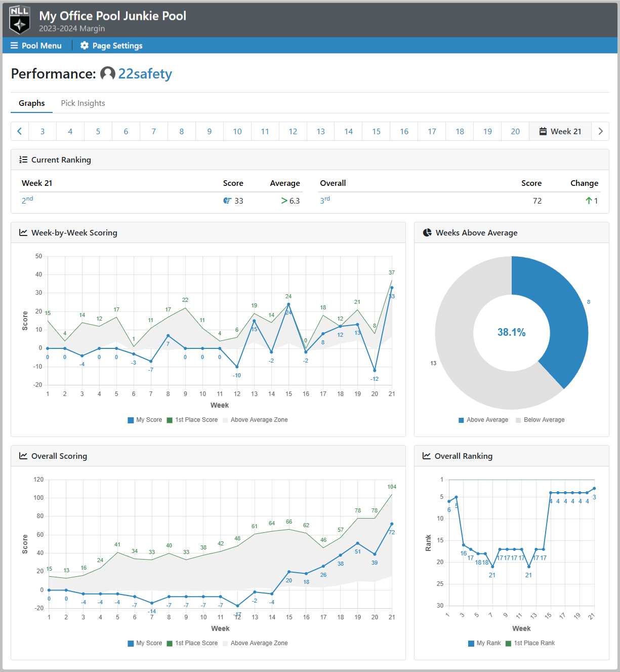Switch to the Pick Insights tab
Image resolution: width=620 pixels, height=672 pixels.
pos(83,103)
